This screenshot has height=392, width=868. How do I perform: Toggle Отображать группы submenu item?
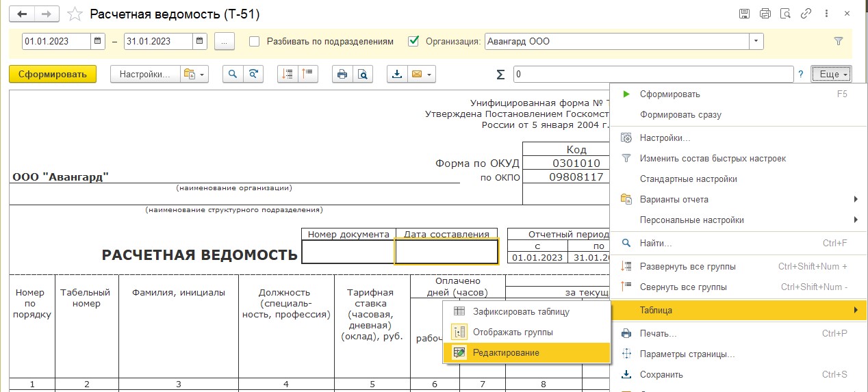point(526,332)
